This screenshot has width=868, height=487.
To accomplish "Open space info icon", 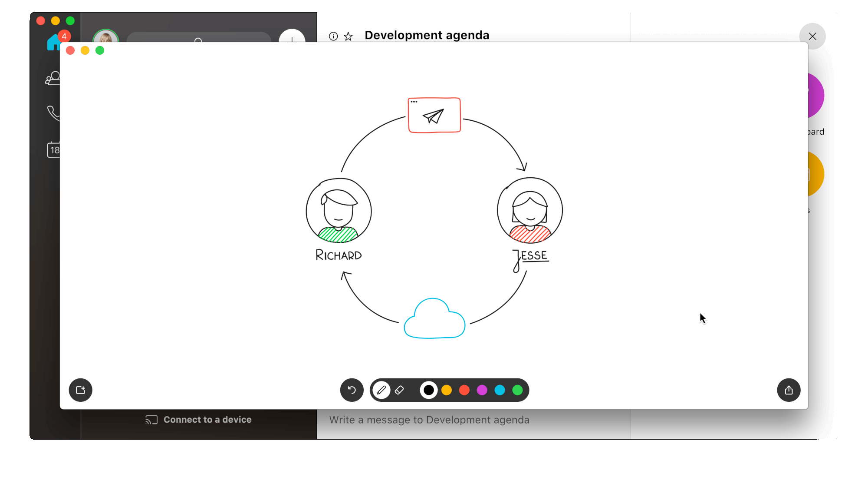I will tap(333, 36).
